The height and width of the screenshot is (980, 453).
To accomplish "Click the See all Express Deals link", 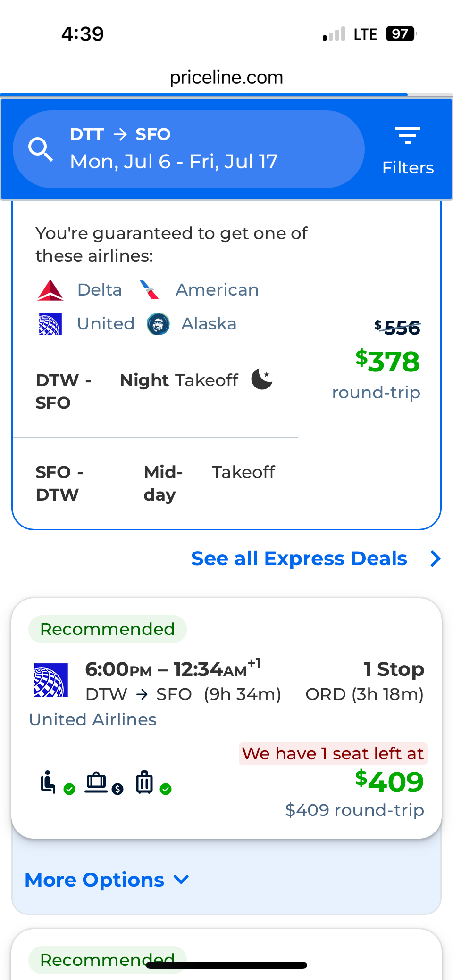I will click(299, 559).
